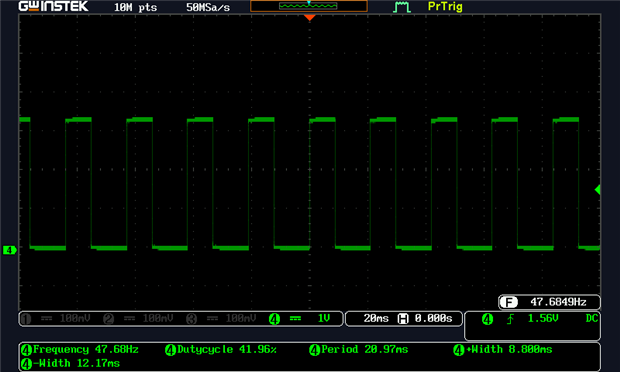Image resolution: width=620 pixels, height=372 pixels.
Task: Click the green trigger level arrow
Action: [598, 190]
